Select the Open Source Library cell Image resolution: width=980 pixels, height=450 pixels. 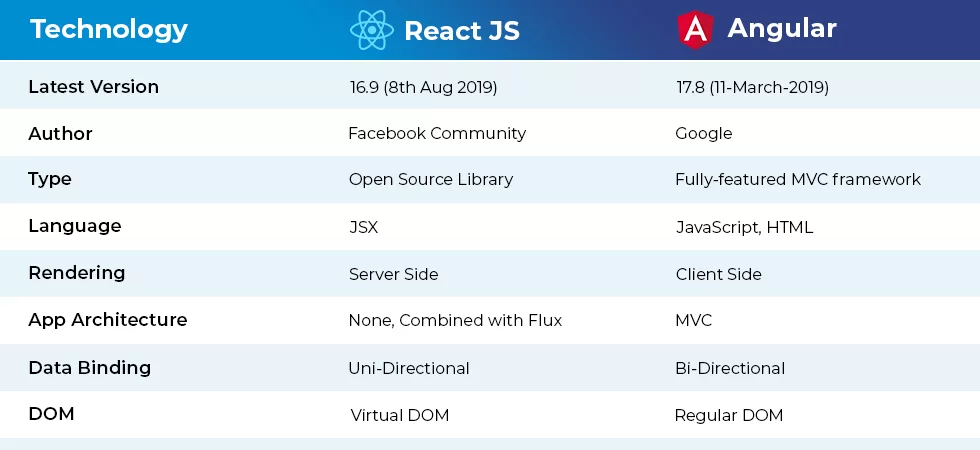pos(431,179)
